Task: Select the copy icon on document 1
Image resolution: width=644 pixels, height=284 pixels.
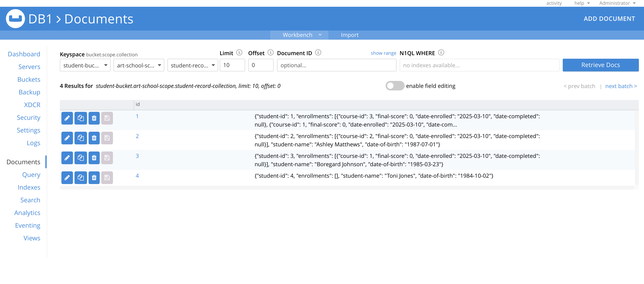Action: [80, 118]
